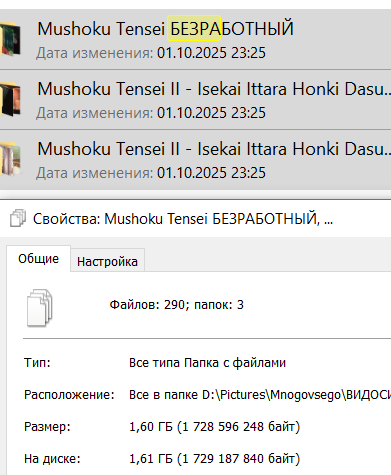Screen dimensions: 391x475
Task: Select the Общие tab
Action: tap(38, 259)
